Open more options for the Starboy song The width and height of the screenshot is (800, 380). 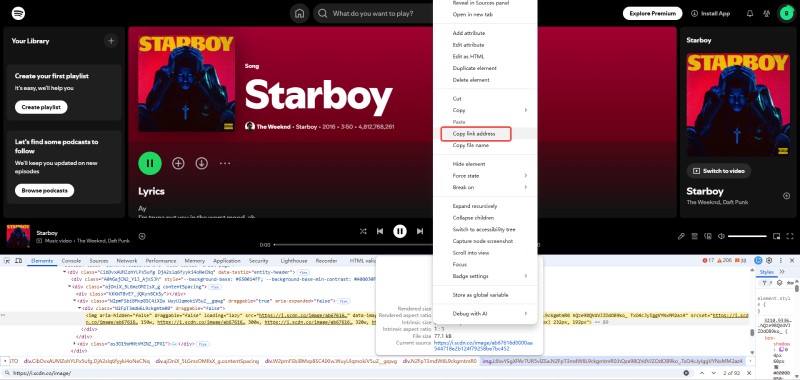(x=225, y=163)
